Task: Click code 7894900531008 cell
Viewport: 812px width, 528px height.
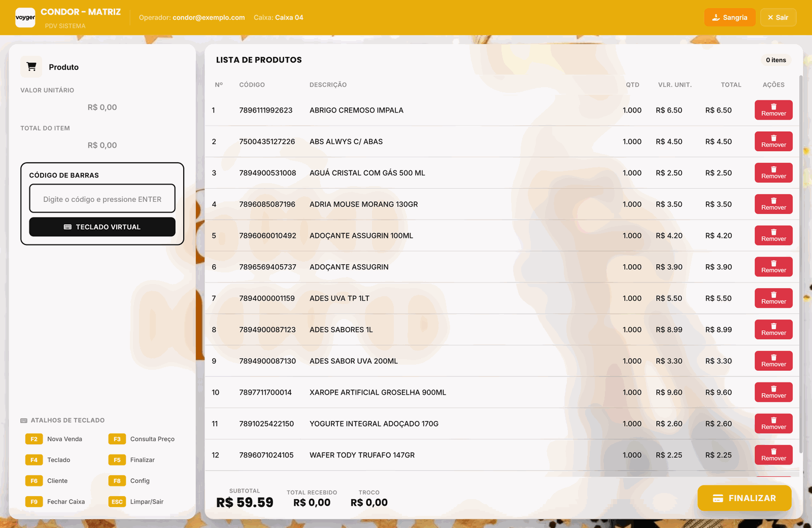Action: (x=267, y=173)
